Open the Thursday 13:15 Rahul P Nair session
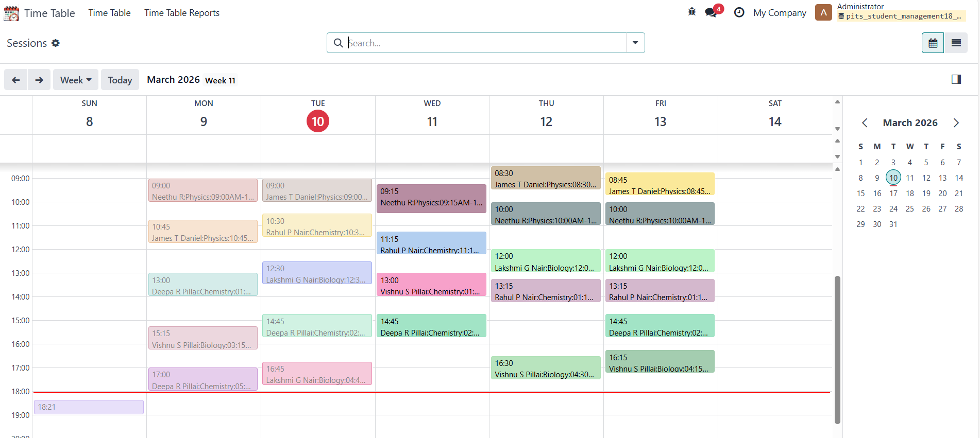 point(546,290)
